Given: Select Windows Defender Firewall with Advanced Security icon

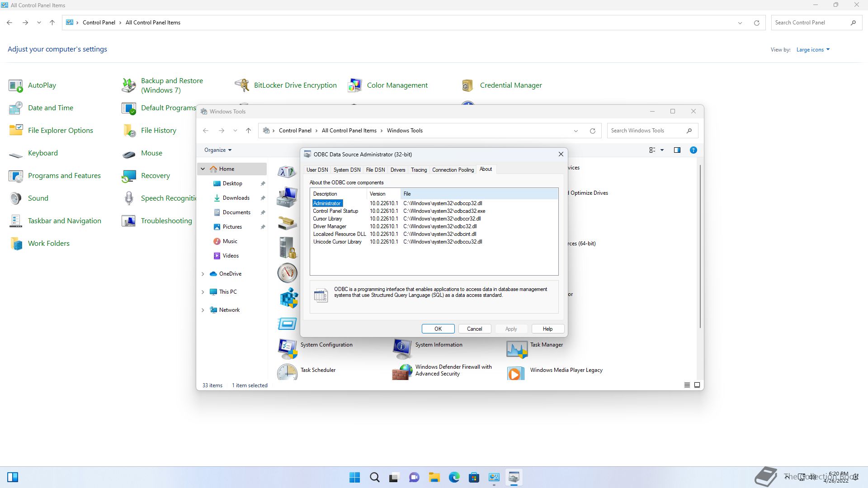Looking at the screenshot, I should (402, 372).
